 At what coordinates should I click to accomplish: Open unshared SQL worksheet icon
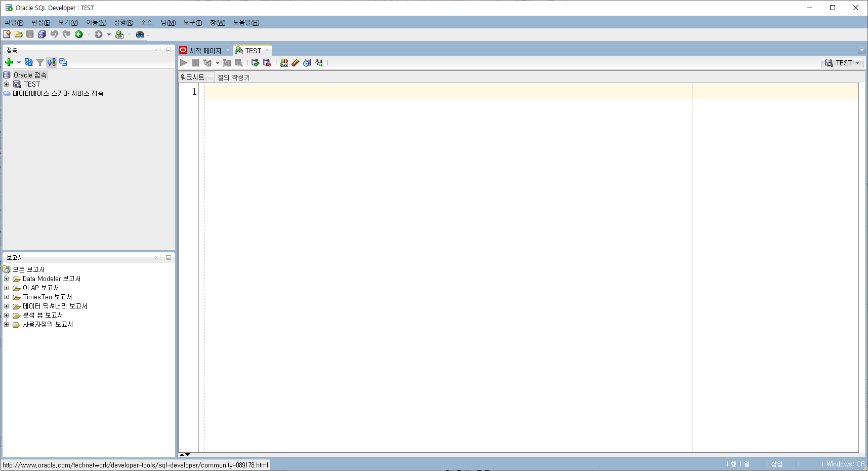284,63
